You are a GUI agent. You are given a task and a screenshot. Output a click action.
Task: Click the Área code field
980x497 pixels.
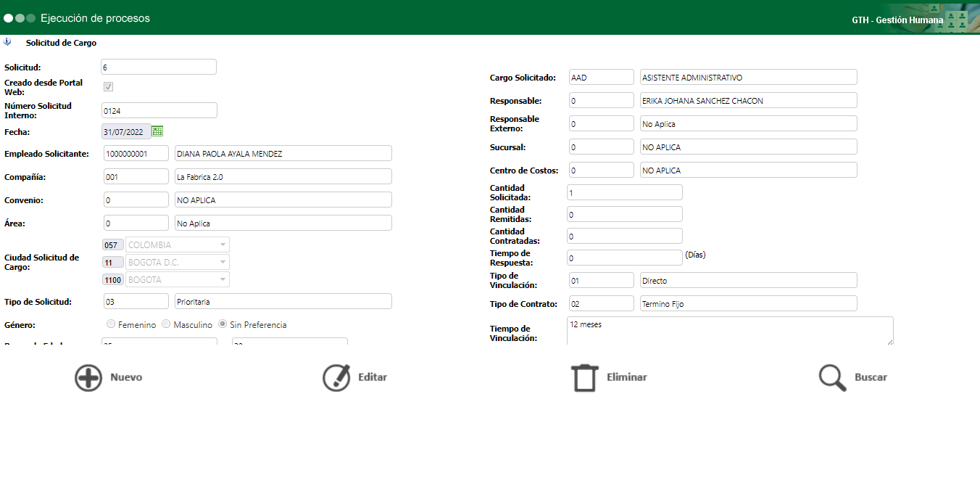click(136, 223)
